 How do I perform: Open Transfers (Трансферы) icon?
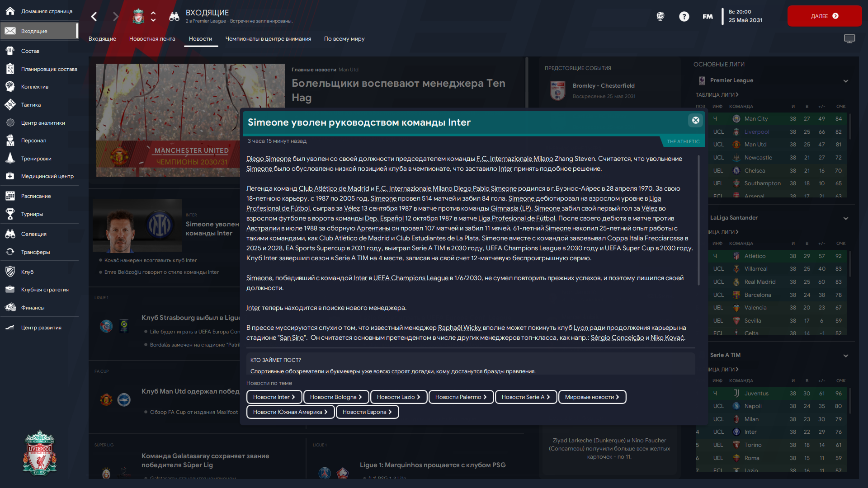pos(10,252)
